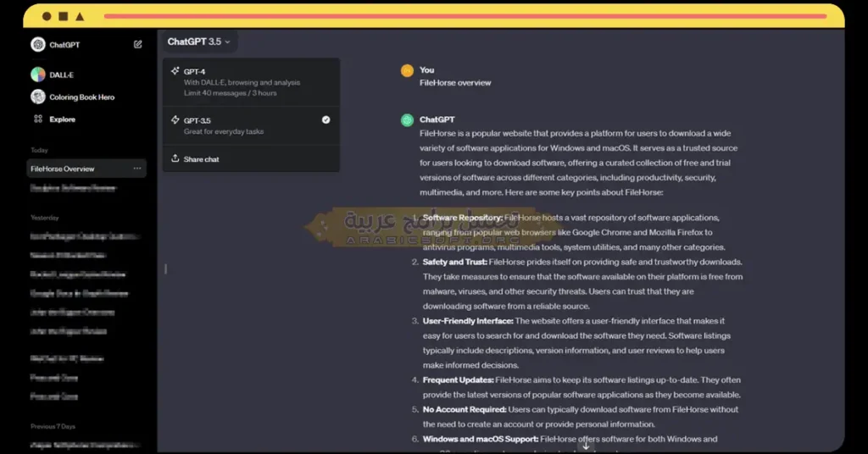The image size is (868, 454).
Task: Click the ChatGPT logo icon in sidebar
Action: click(x=38, y=45)
